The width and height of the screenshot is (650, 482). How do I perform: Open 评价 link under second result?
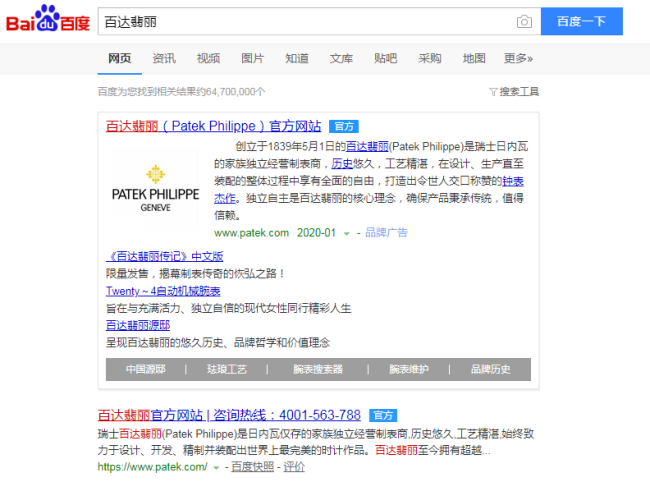point(294,467)
